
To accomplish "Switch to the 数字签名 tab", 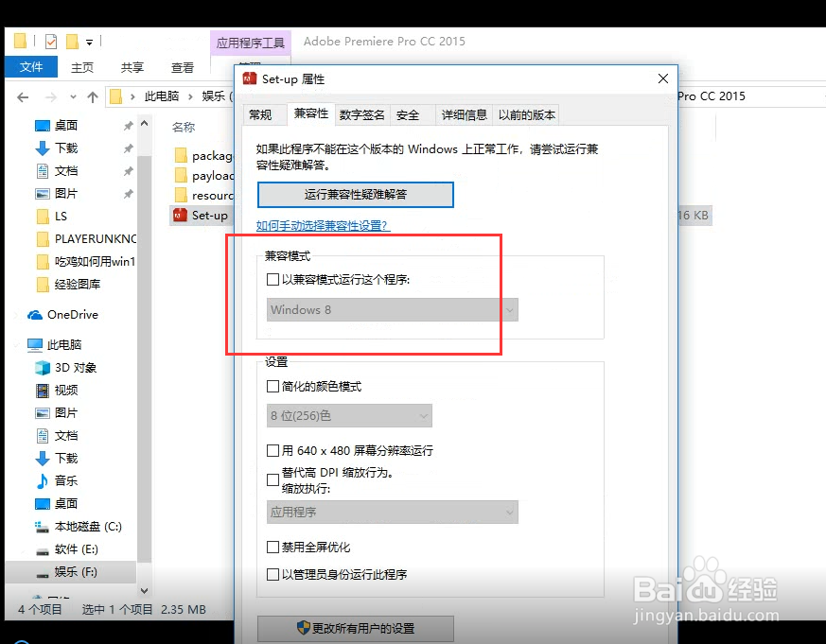I will 361,114.
